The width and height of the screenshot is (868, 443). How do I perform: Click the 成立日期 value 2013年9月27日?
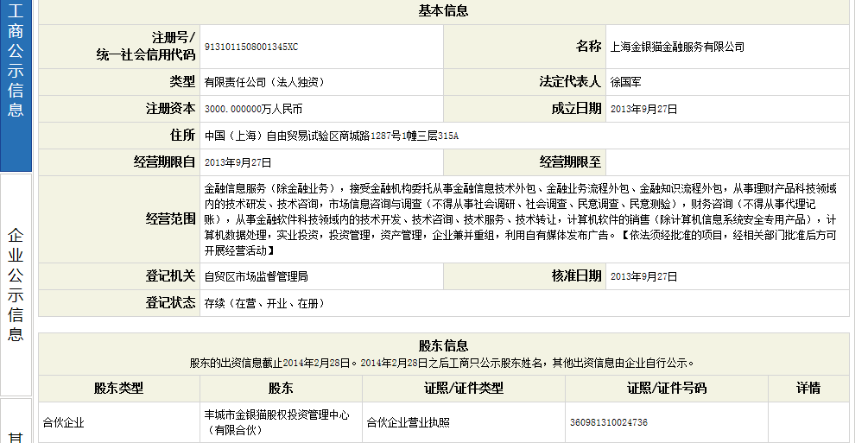pos(643,109)
